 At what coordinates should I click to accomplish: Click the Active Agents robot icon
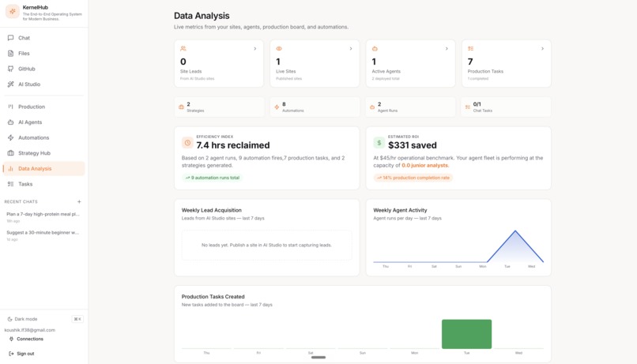pos(375,48)
